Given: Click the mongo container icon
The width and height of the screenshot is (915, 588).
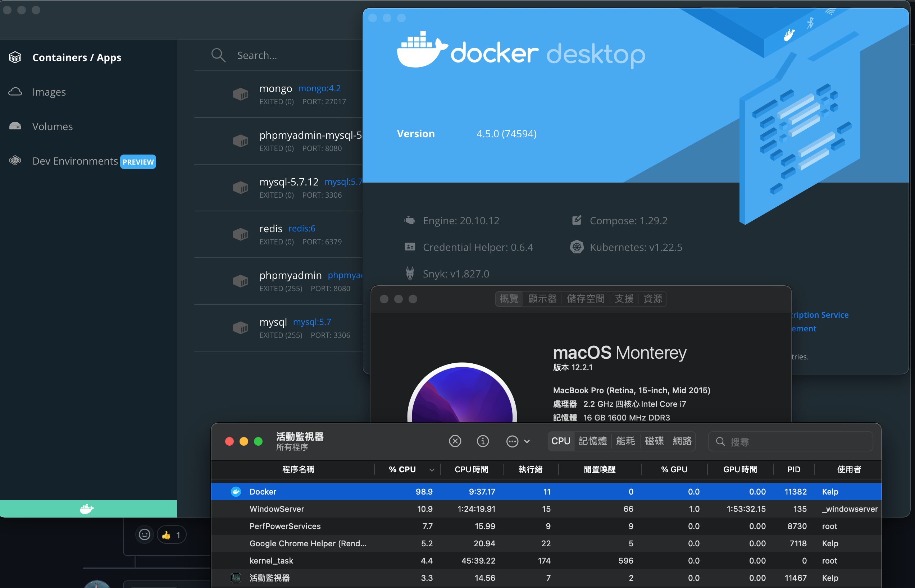Looking at the screenshot, I should (x=241, y=94).
